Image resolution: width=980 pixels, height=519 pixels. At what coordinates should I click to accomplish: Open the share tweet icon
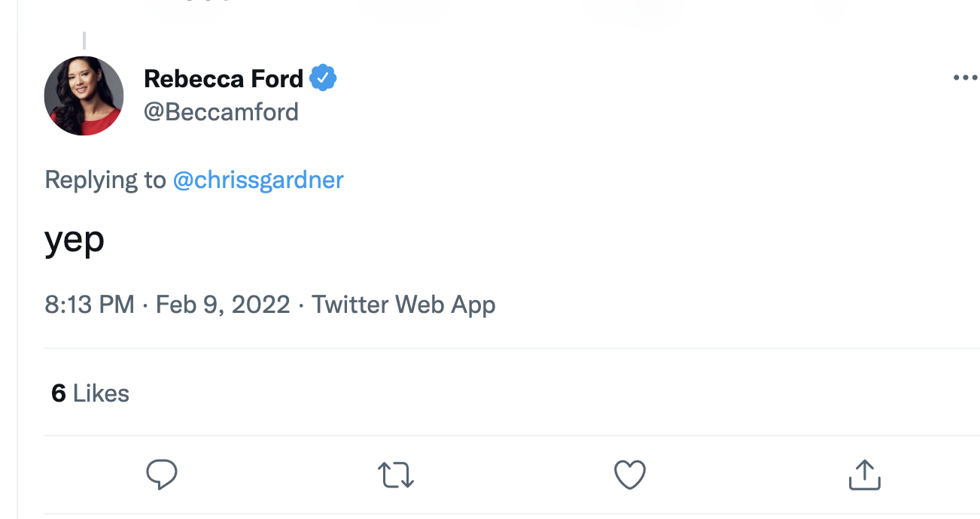click(x=864, y=475)
